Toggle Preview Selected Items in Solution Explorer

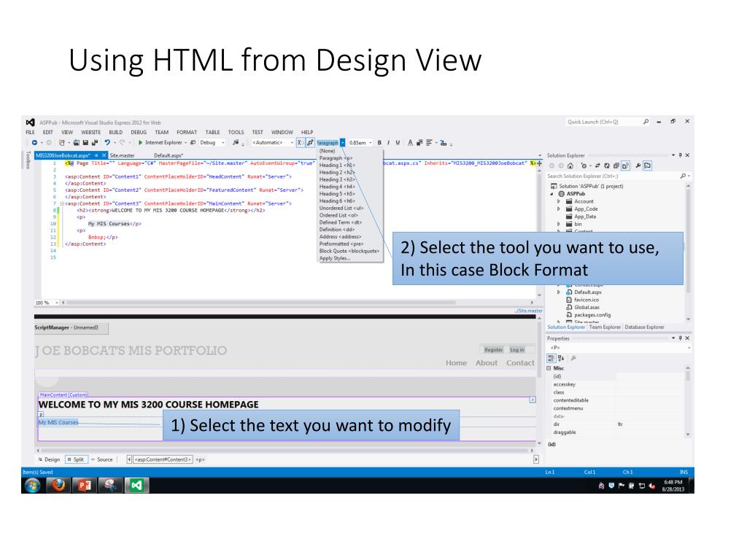pos(648,166)
